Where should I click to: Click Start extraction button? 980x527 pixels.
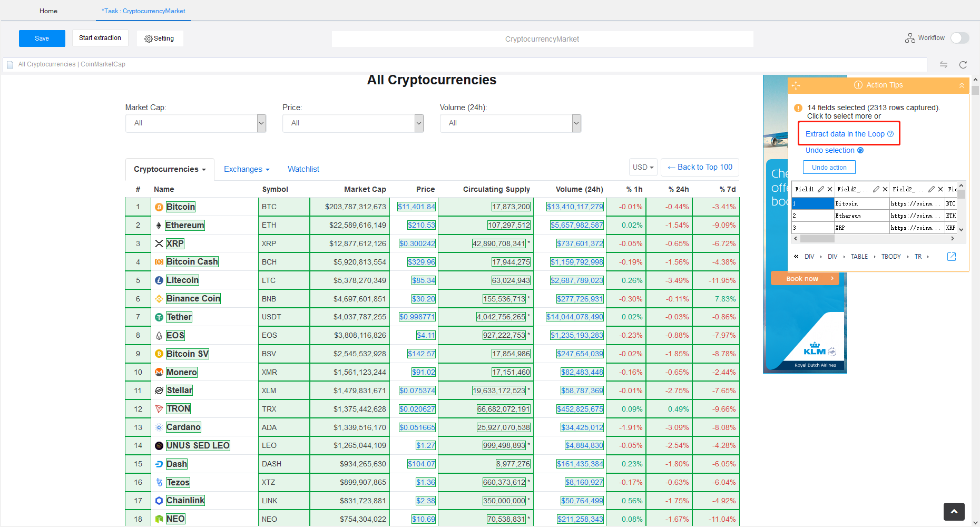click(x=100, y=38)
